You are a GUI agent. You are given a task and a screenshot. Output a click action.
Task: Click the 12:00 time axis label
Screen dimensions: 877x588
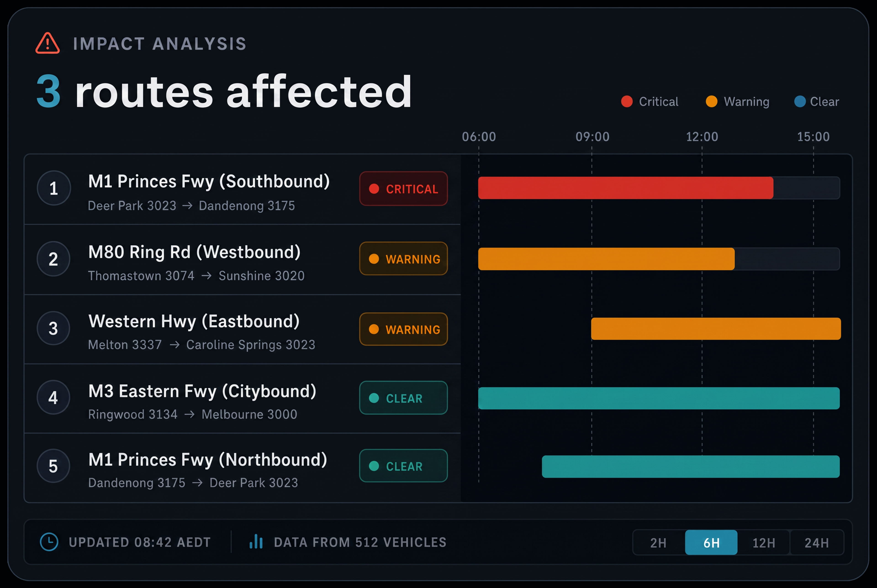point(702,136)
